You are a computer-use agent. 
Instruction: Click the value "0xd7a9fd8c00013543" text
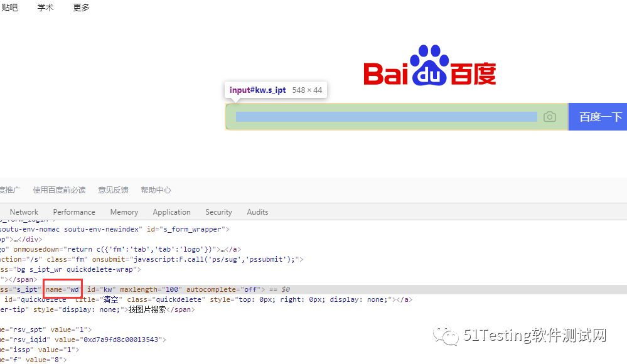pos(121,340)
